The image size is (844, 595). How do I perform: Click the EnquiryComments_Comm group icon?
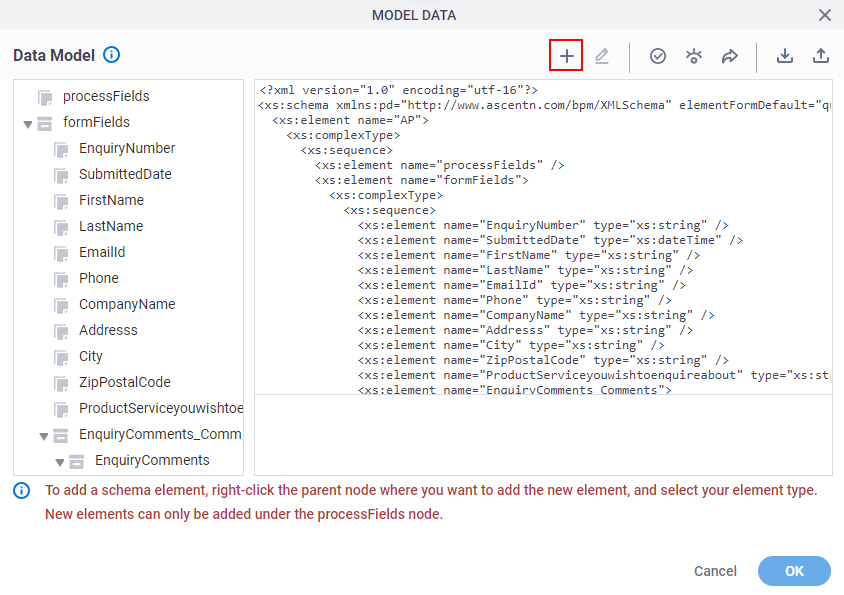[61, 436]
